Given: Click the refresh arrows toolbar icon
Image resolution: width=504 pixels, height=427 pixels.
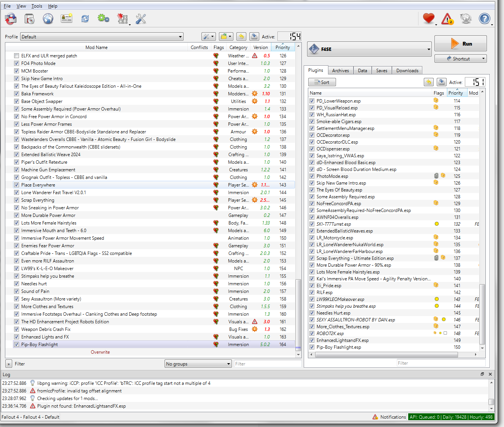Looking at the screenshot, I should [85, 19].
